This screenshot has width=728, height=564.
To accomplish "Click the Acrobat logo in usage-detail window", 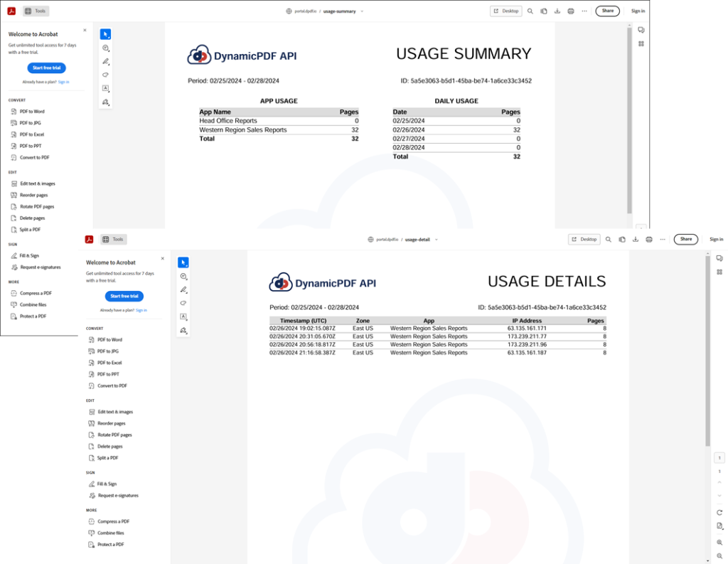I will pyautogui.click(x=89, y=239).
